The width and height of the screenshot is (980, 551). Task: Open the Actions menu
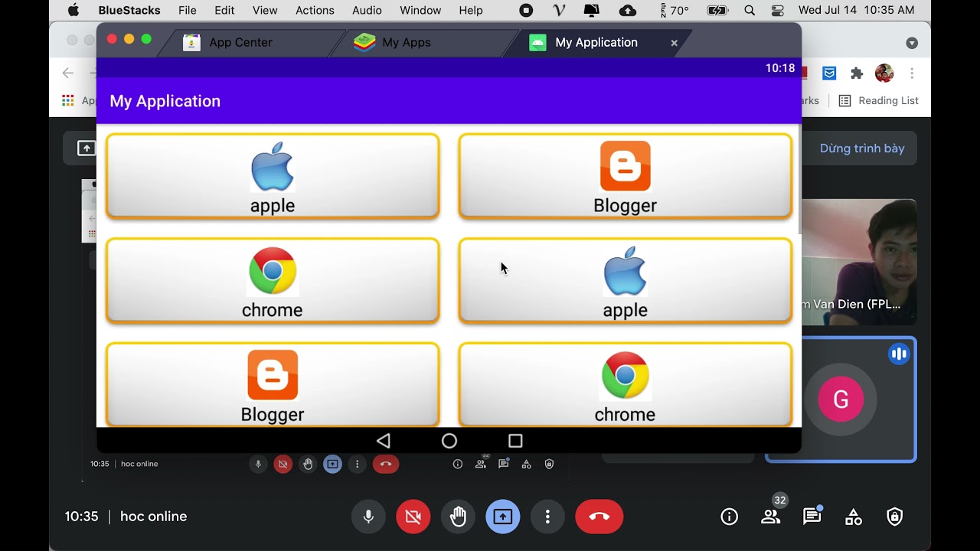(x=315, y=10)
